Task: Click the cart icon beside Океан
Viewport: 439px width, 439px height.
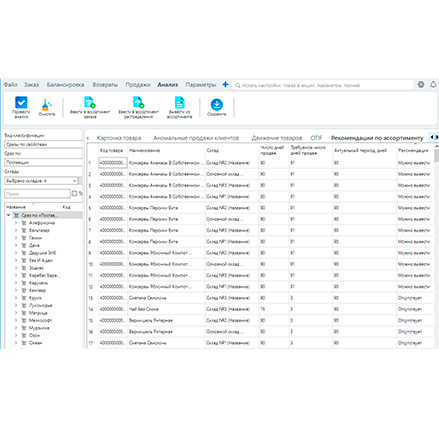Action: (x=24, y=343)
